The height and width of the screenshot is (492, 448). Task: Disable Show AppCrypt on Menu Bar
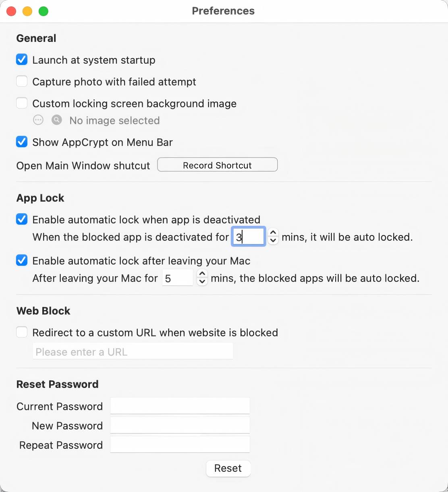(21, 142)
